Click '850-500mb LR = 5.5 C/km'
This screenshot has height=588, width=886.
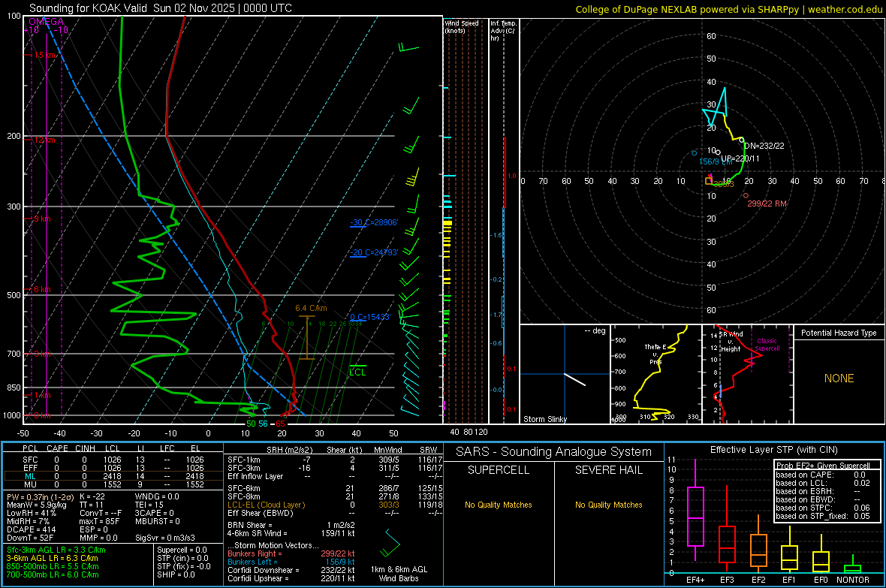coord(53,566)
